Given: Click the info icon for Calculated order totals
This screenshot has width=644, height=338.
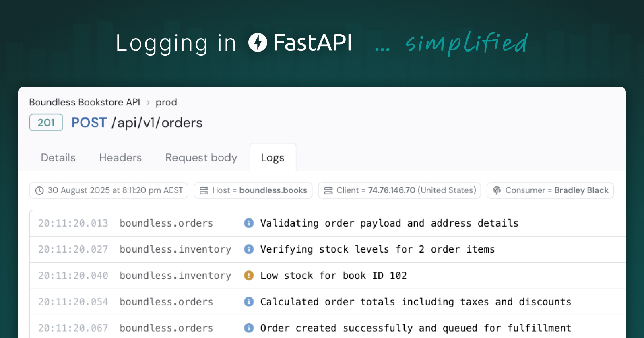Looking at the screenshot, I should (x=249, y=301).
